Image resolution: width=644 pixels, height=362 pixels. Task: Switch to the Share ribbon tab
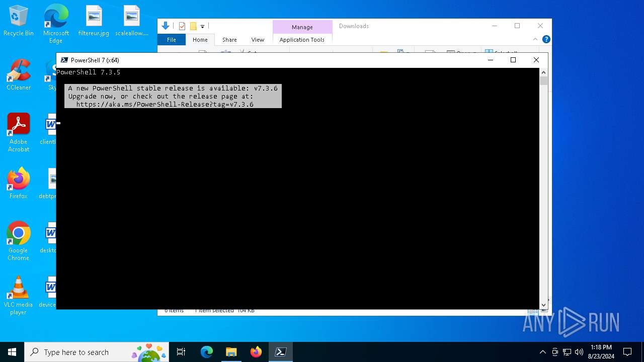[229, 40]
